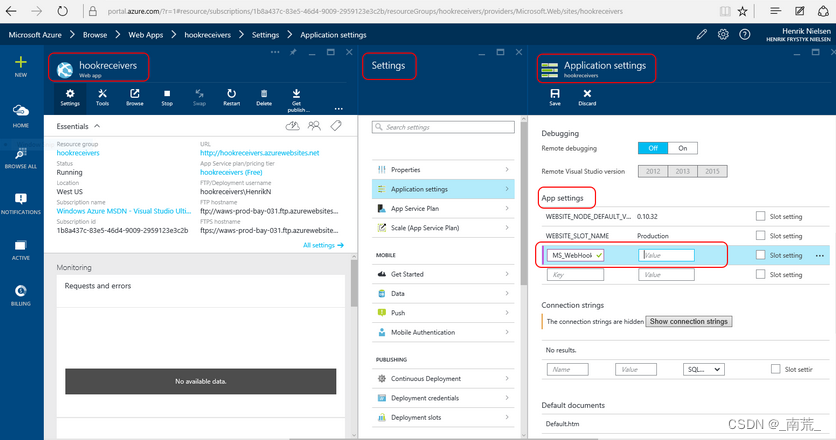Open BILLING in left sidebar
Viewport: 836px width, 440px height.
pos(21,295)
